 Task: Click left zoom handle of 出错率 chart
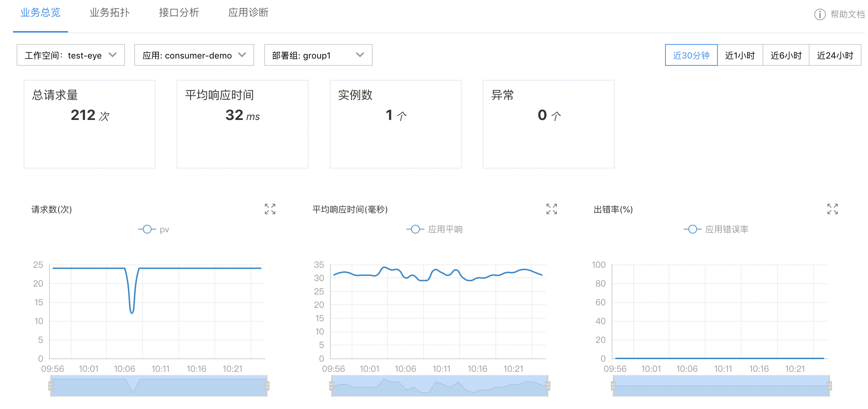(613, 386)
